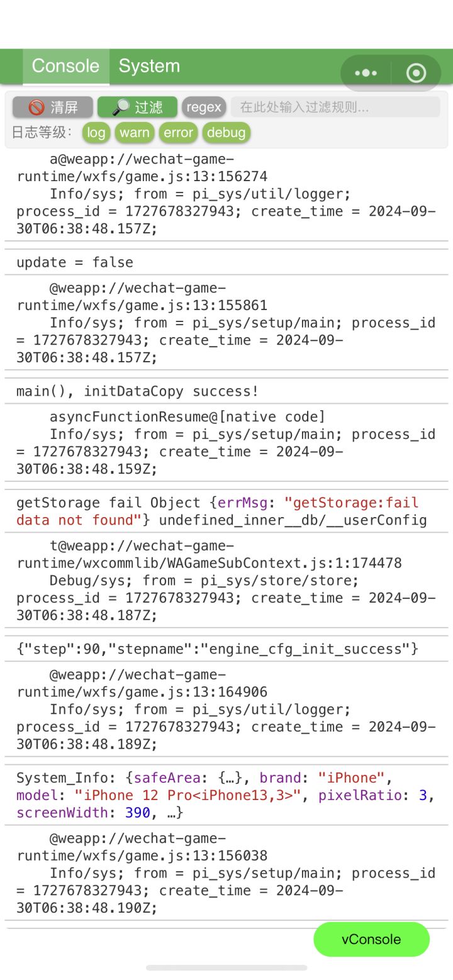
Task: Switch to the Console tab
Action: [x=65, y=66]
